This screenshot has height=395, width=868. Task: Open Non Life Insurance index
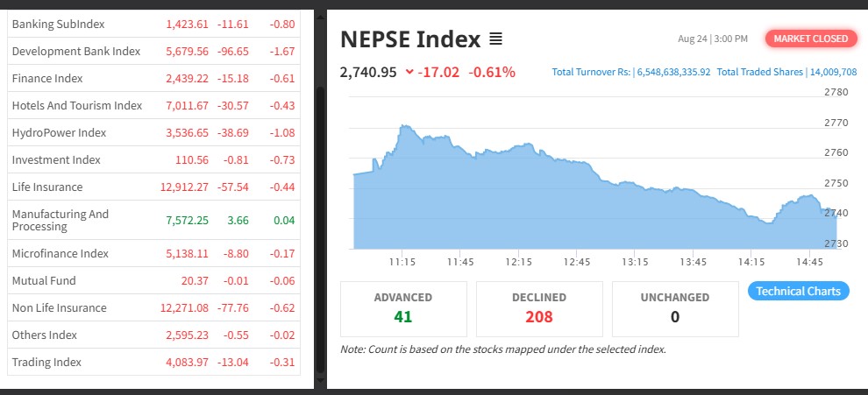coord(60,307)
